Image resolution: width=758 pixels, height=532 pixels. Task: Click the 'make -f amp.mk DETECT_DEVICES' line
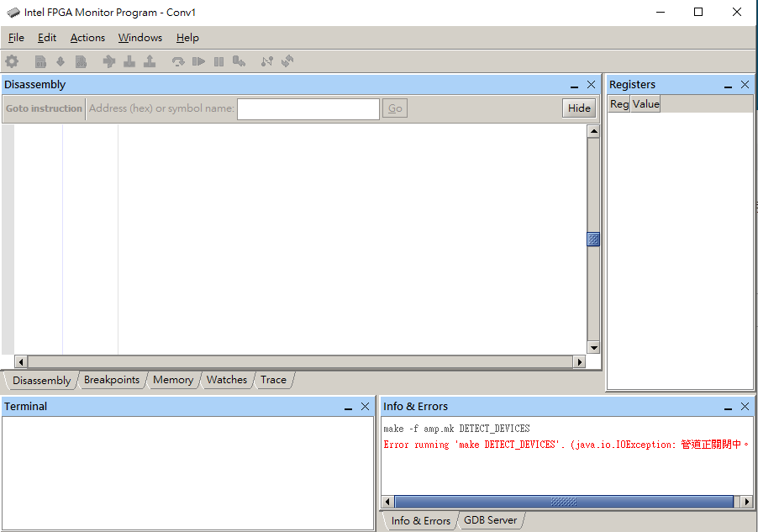457,429
